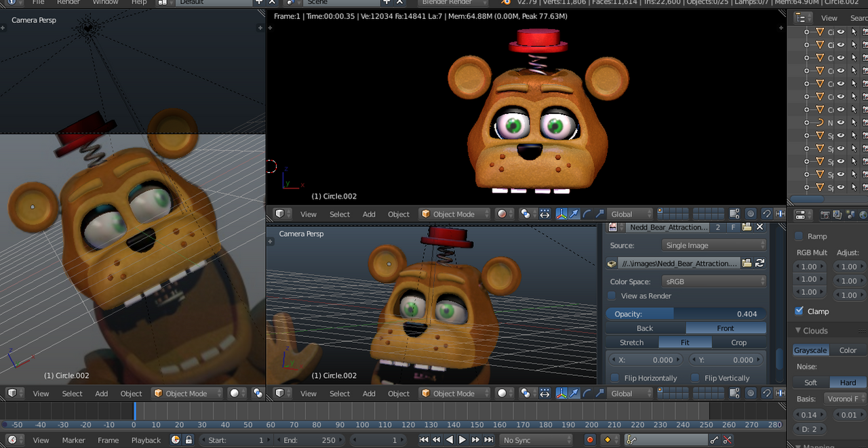Screen dimensions: 868x448
Task: Toggle 3D manipulator in upper rendered viewport header
Action: pos(561,214)
